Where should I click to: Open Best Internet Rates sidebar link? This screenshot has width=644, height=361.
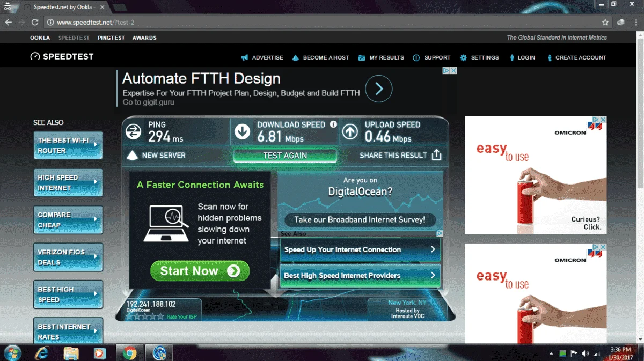click(x=68, y=331)
